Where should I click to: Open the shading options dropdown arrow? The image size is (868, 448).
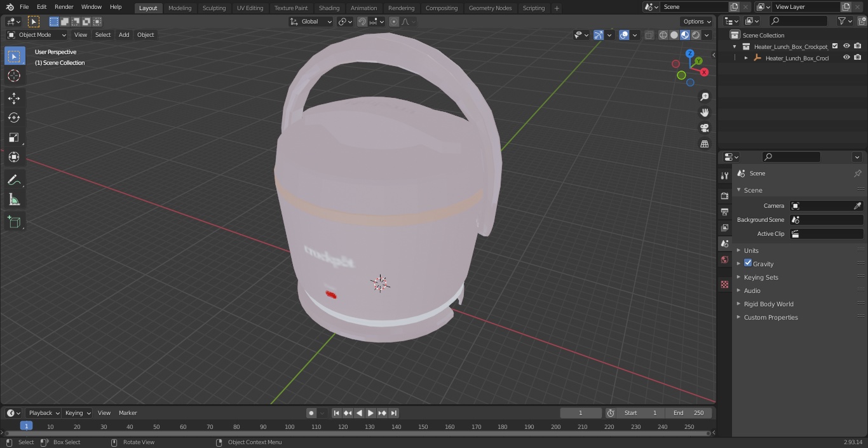pyautogui.click(x=707, y=35)
